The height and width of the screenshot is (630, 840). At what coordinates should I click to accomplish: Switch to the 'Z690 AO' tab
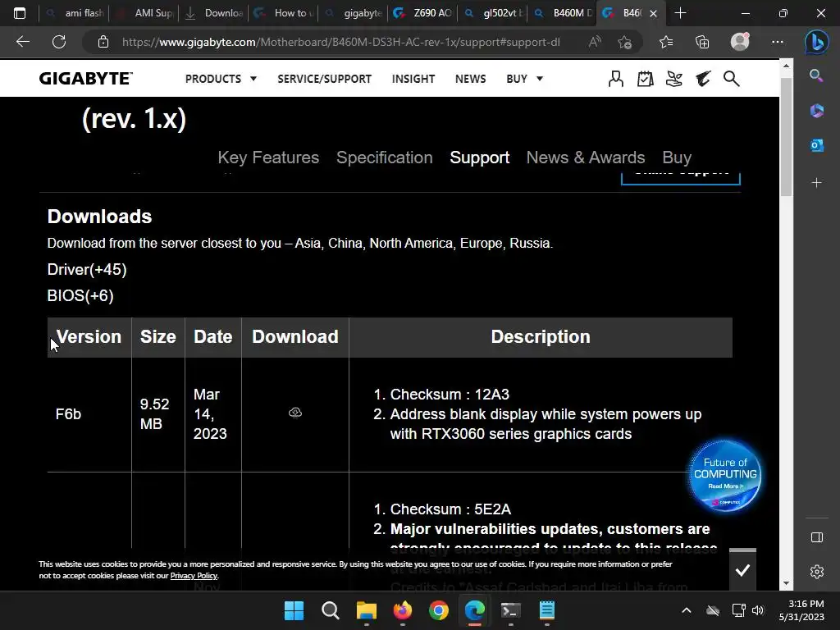[423, 13]
